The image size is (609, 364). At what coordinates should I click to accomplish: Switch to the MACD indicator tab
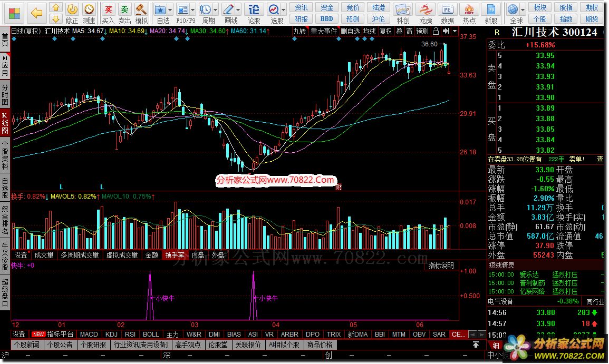click(x=89, y=334)
